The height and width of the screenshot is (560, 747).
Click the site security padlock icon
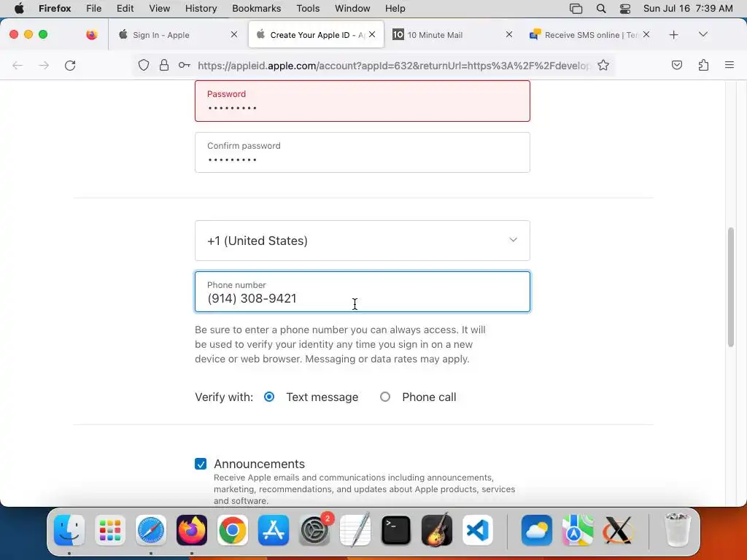[x=164, y=65]
